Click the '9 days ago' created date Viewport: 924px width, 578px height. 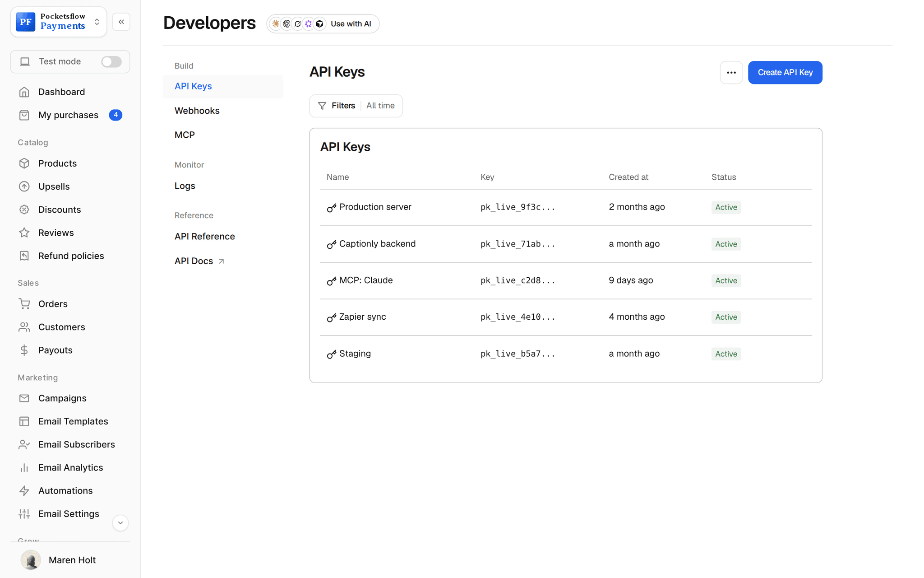pos(631,280)
